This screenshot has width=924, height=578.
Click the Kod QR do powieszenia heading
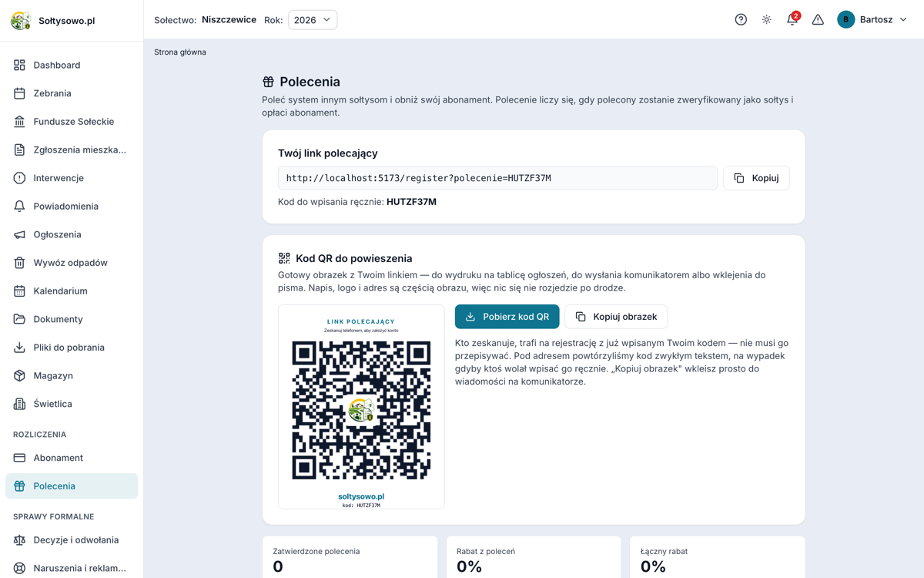pos(354,259)
